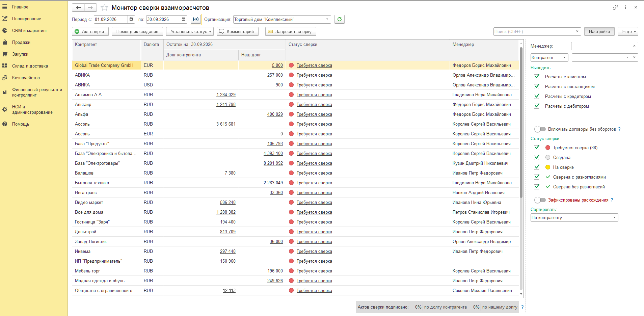This screenshot has height=316, width=644.
Task: Copy the link using the chain icon
Action: tap(615, 7)
